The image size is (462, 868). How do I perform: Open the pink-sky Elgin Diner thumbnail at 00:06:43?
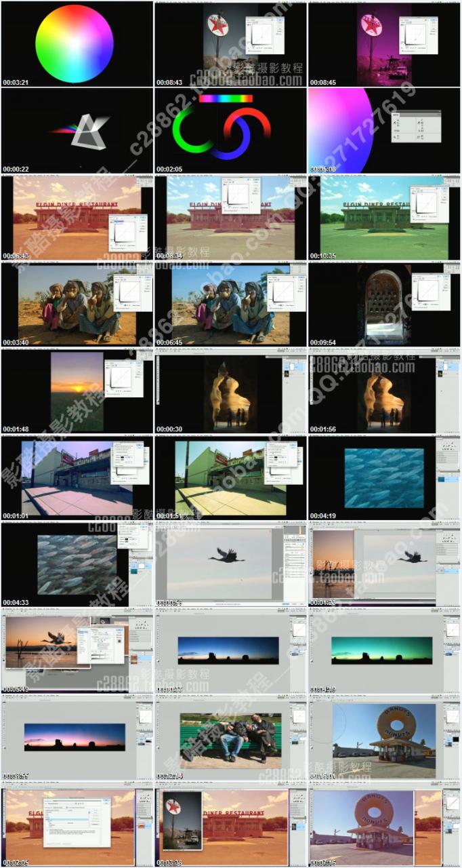pos(77,218)
